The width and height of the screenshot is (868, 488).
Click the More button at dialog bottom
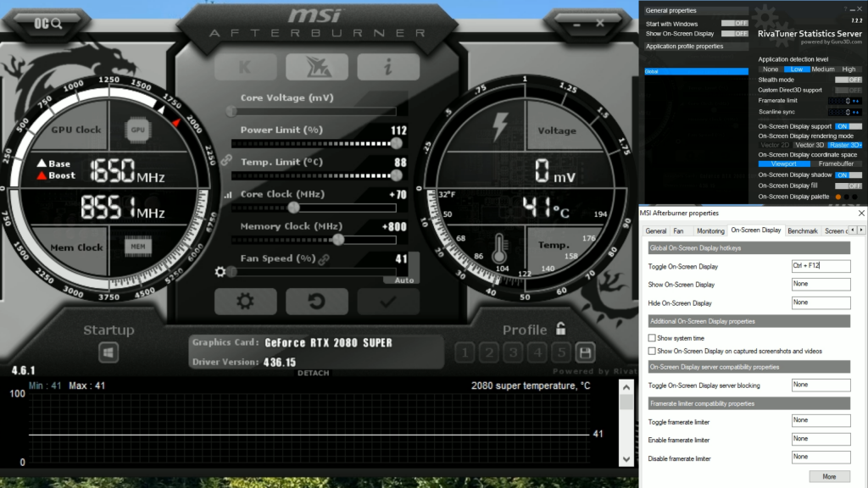tap(828, 476)
